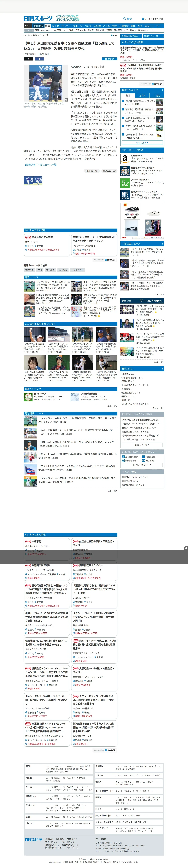The image size is (188, 868).
Task: Open the 会員限定 navigation item
Action: point(38,26)
